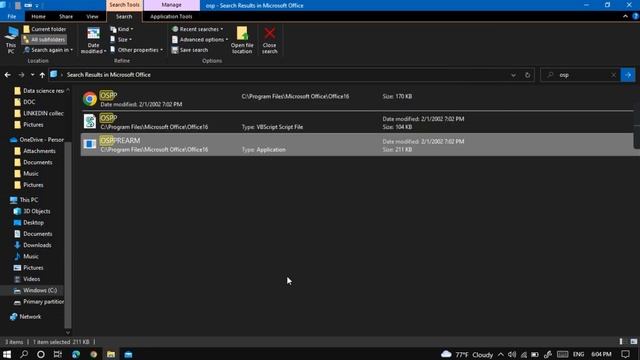
Task: Click the OSPPREARM application icon
Action: tap(90, 144)
